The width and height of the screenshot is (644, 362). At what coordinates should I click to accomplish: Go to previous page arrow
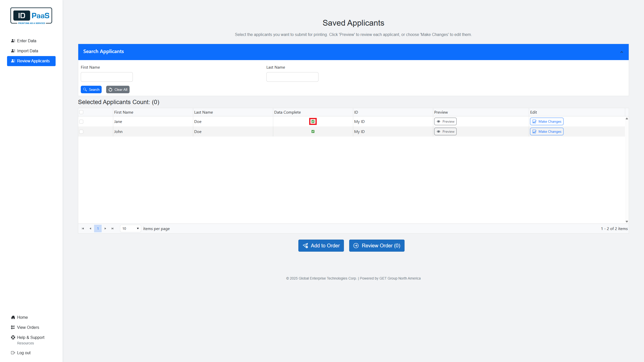tap(90, 229)
